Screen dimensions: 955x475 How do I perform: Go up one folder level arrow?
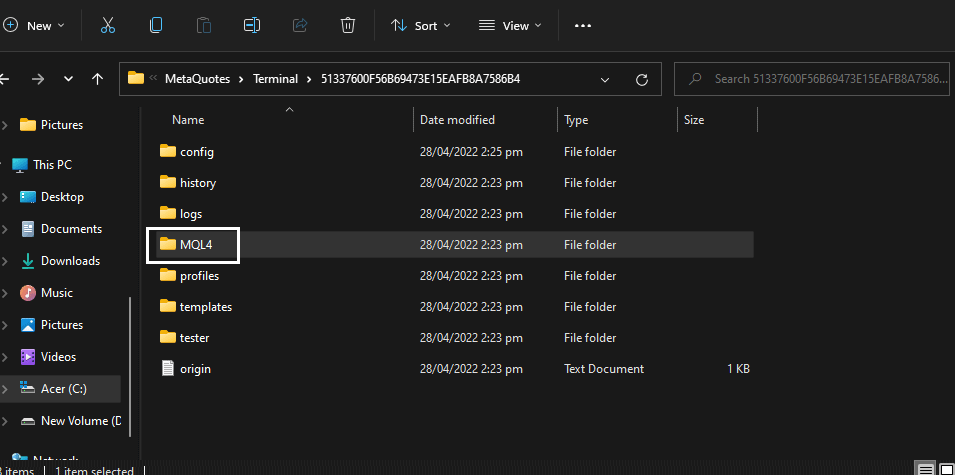(97, 79)
